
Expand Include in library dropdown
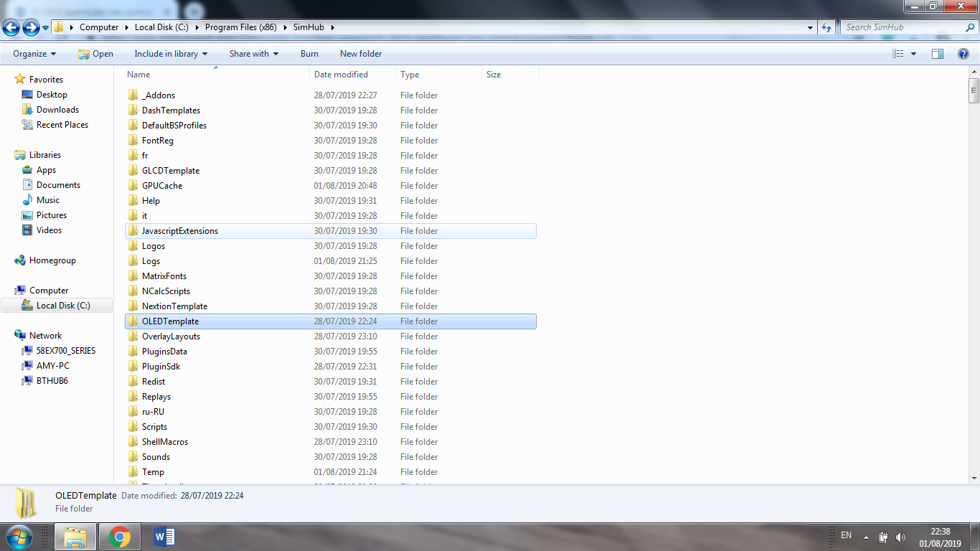click(x=171, y=54)
